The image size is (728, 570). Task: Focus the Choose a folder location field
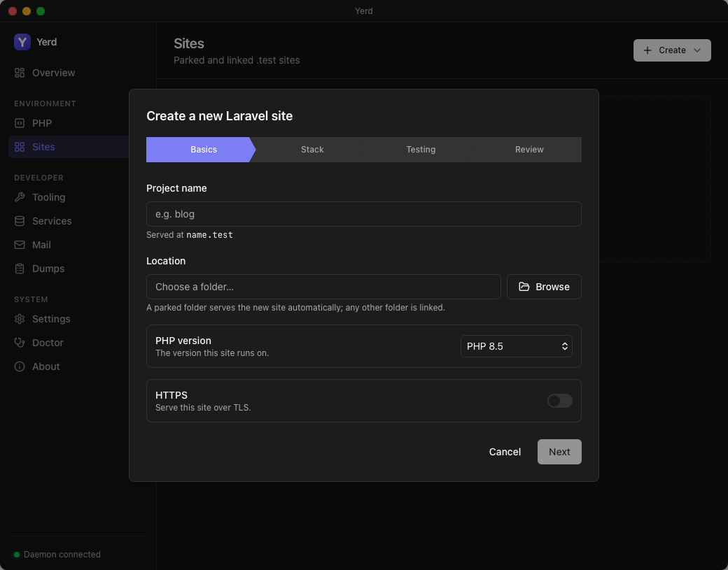323,287
